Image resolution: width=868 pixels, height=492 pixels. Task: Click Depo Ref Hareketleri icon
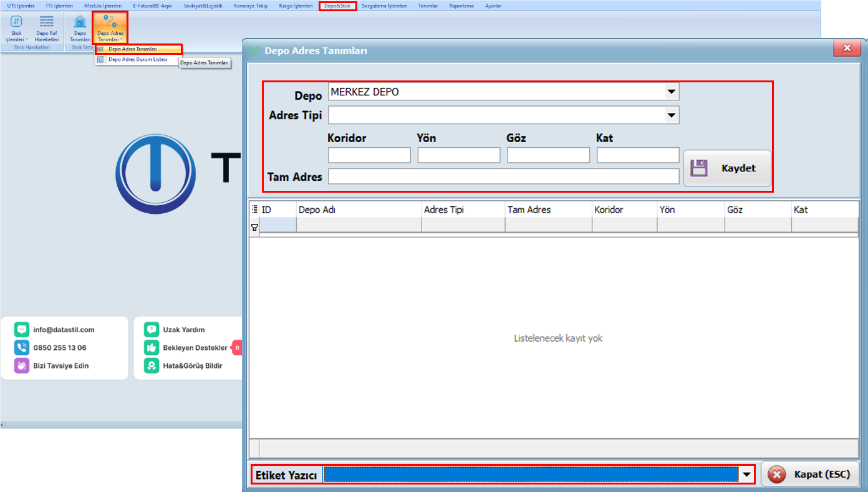coord(47,22)
